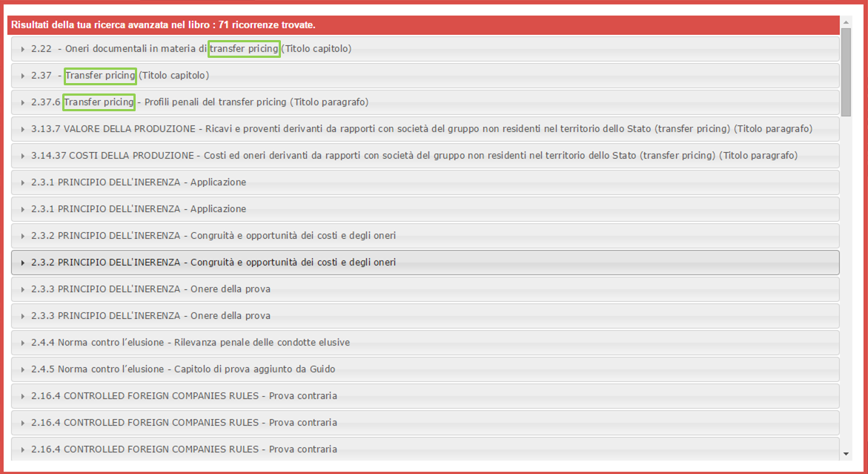Click triangle icon beside 2.4.5 Norma contro l'elusione
The width and height of the screenshot is (868, 474).
(x=23, y=369)
